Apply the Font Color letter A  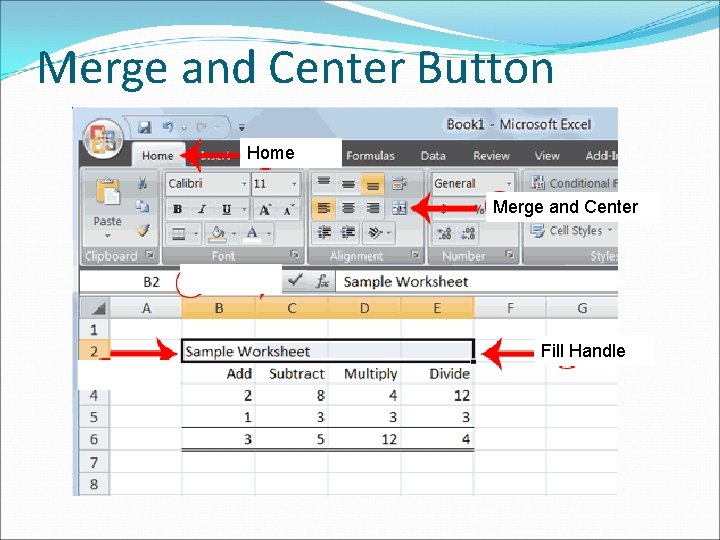[x=252, y=234]
